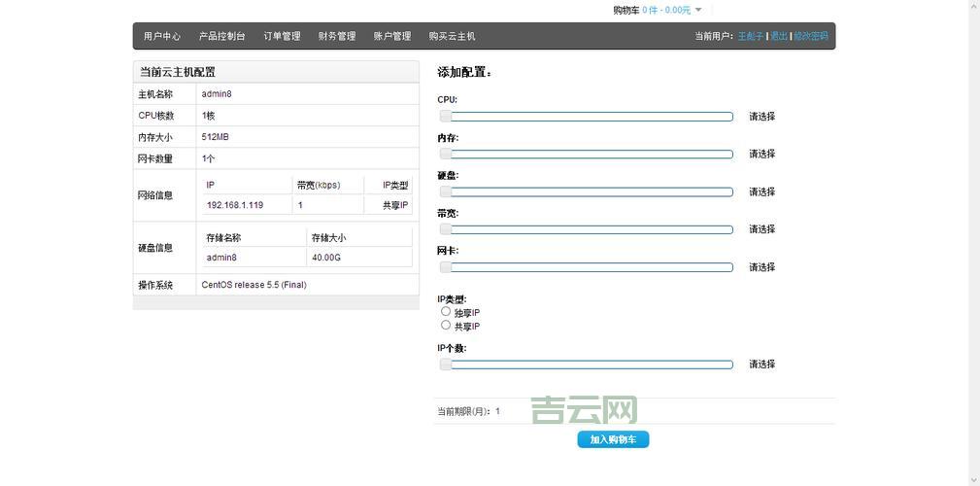The height and width of the screenshot is (486, 980).
Task: Click the CPU slider handle
Action: click(445, 117)
